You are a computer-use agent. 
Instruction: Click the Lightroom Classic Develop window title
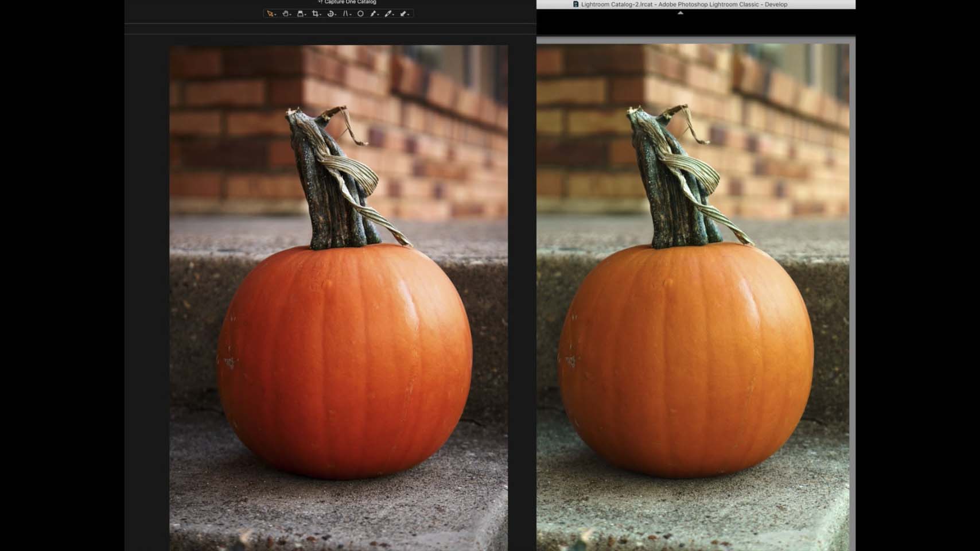tap(684, 4)
